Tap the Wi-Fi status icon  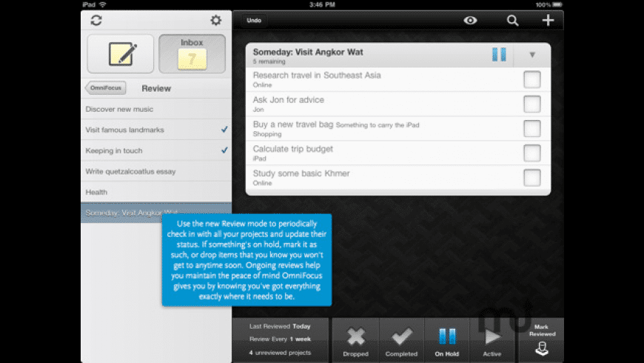tap(102, 4)
